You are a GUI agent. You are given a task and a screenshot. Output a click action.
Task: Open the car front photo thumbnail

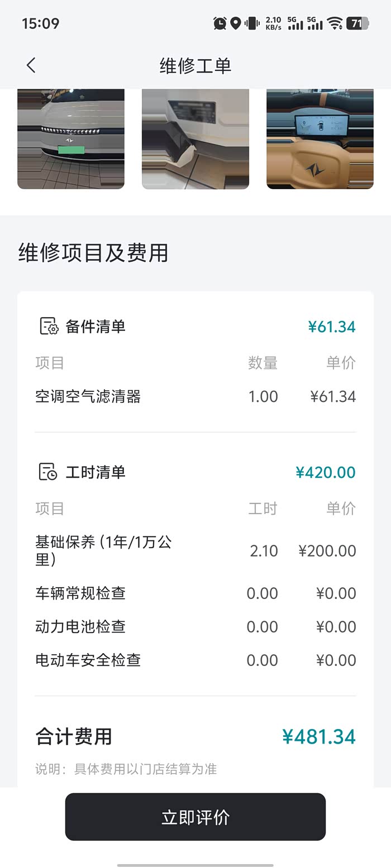71,139
